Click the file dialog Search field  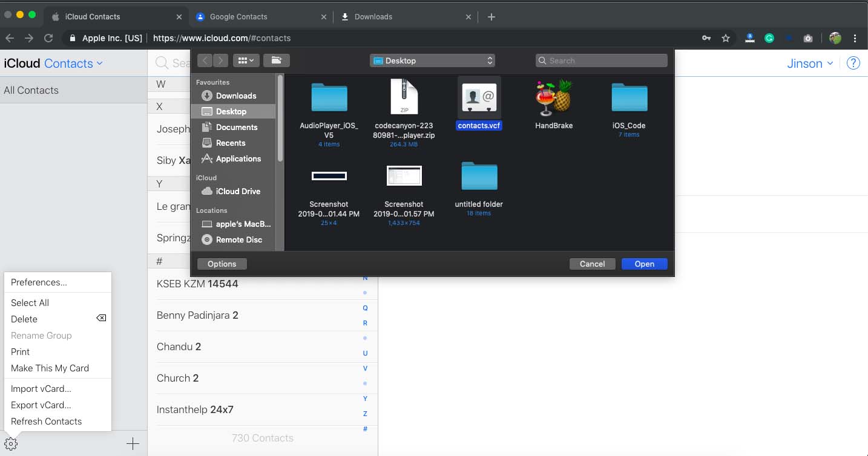(602, 60)
